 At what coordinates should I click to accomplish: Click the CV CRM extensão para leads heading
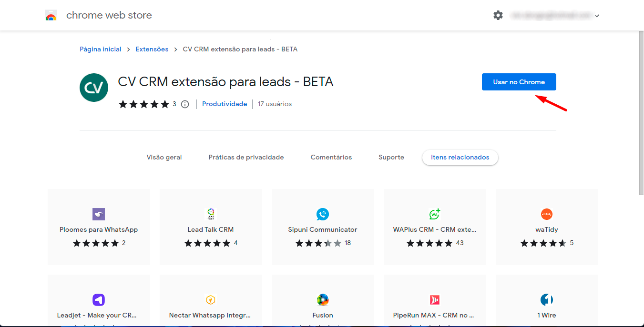point(225,82)
